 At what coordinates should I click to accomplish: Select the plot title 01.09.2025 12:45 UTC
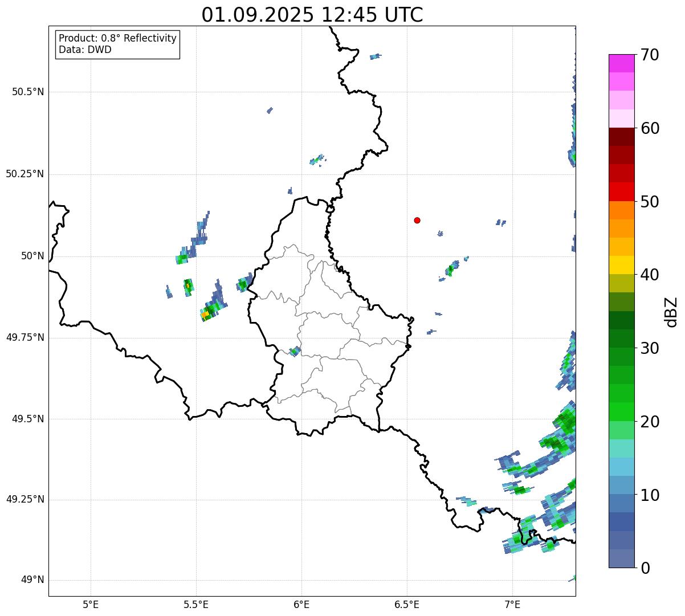click(312, 15)
